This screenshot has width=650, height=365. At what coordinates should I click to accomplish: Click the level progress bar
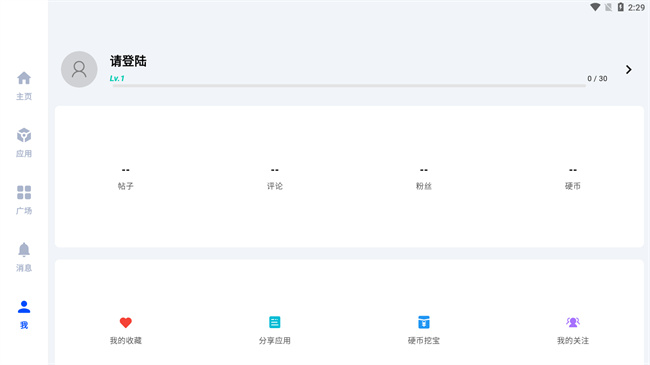pyautogui.click(x=349, y=86)
